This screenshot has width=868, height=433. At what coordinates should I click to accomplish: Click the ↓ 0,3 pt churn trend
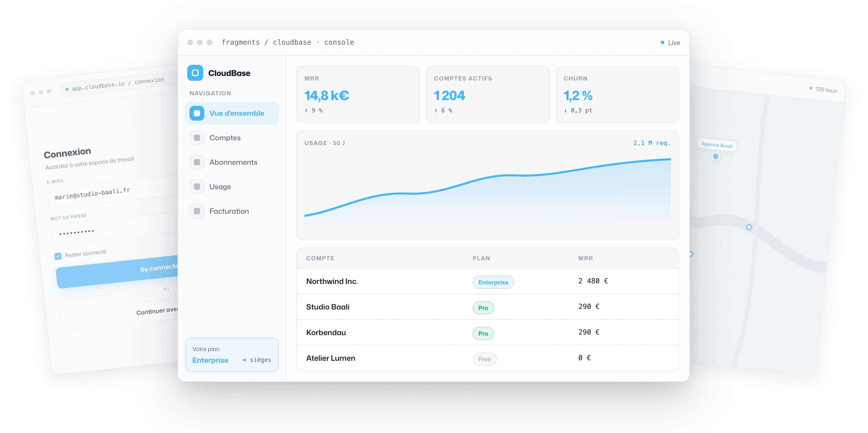click(x=578, y=110)
